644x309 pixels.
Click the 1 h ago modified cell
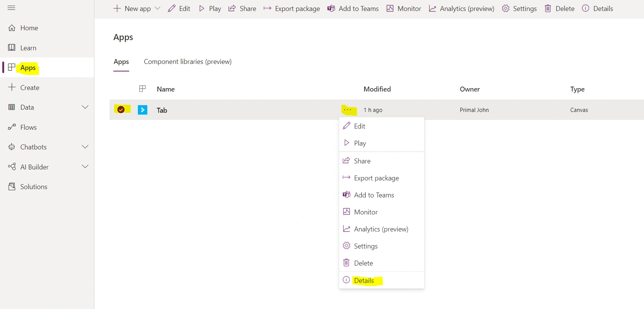373,110
